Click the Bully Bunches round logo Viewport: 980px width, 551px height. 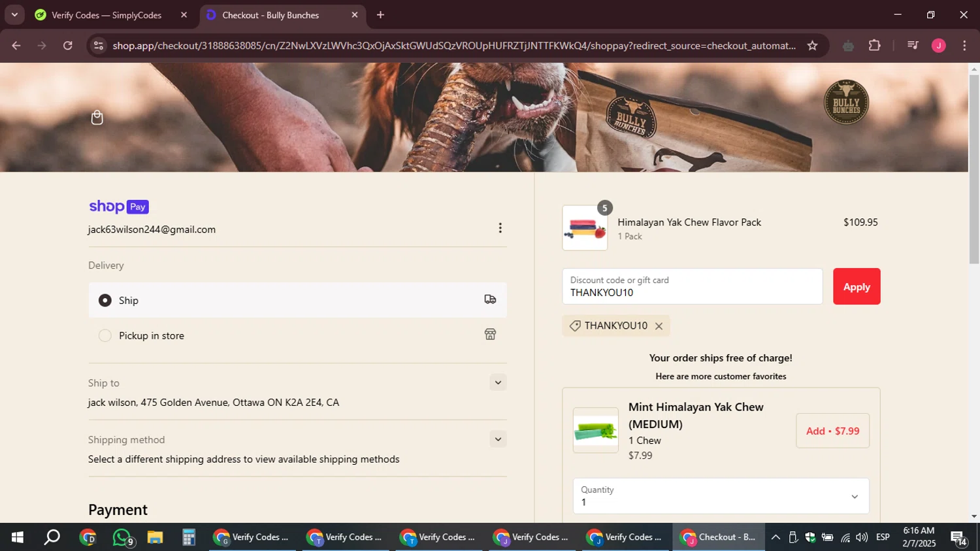pyautogui.click(x=846, y=103)
